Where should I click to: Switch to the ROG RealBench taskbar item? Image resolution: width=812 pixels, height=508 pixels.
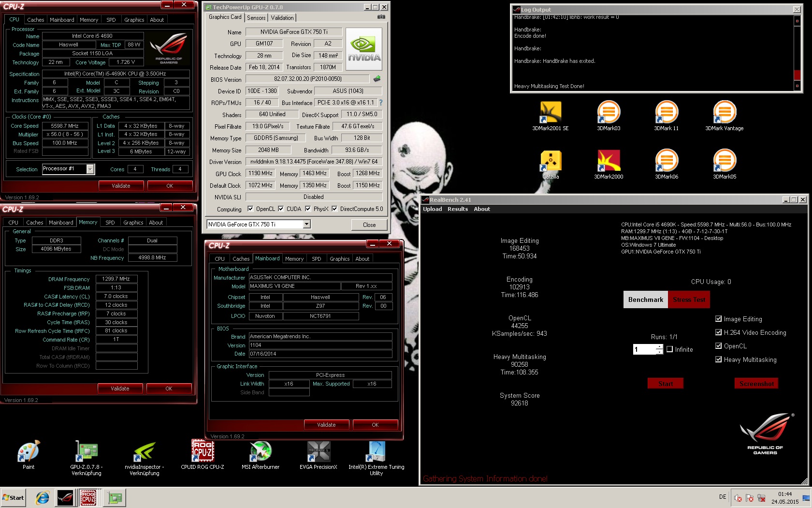coord(65,497)
